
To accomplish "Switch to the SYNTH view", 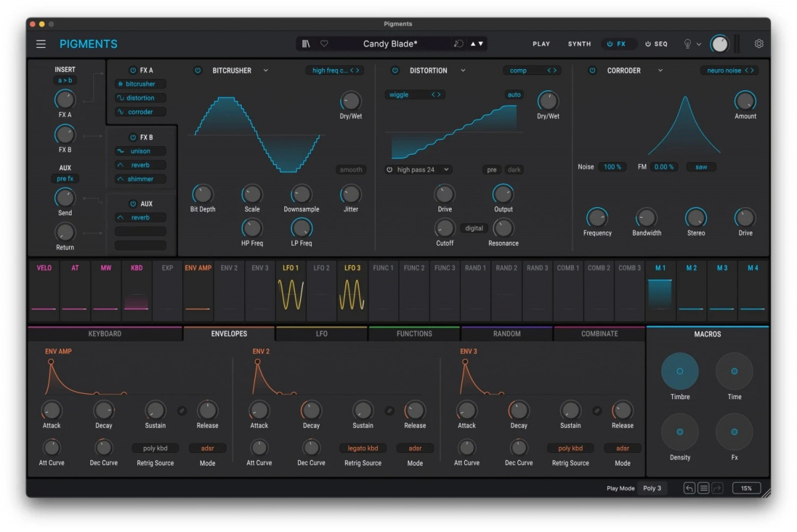I will coord(578,43).
